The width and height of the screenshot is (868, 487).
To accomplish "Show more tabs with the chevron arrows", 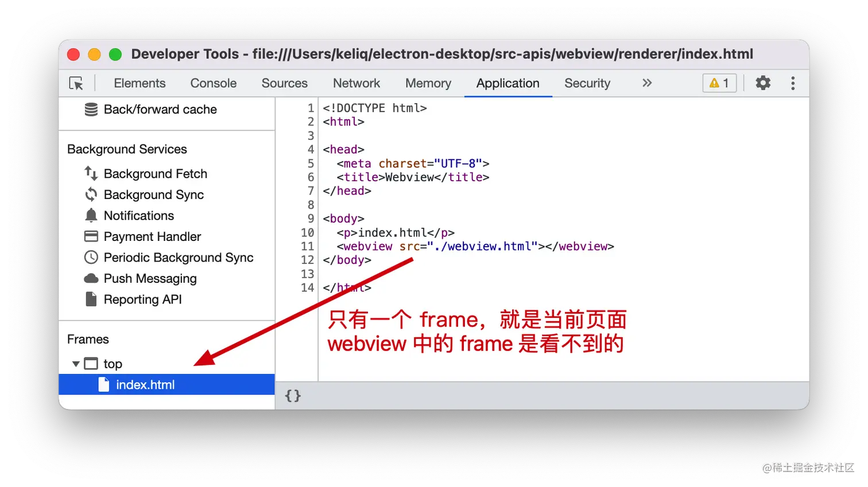I will [647, 83].
